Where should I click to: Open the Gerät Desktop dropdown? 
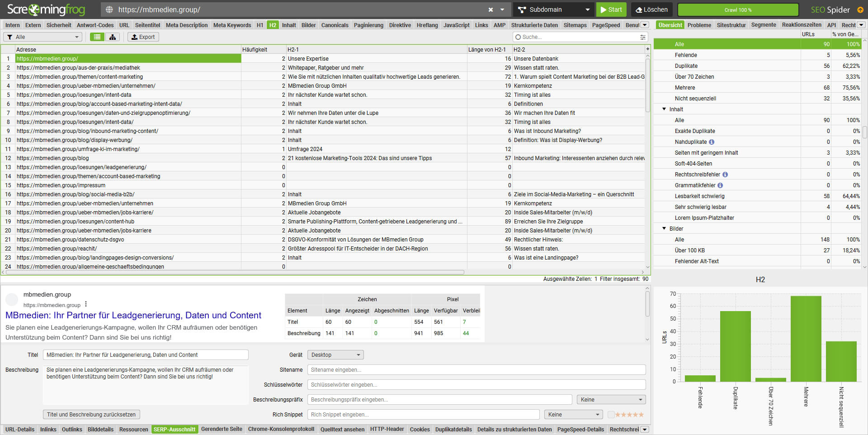point(335,355)
